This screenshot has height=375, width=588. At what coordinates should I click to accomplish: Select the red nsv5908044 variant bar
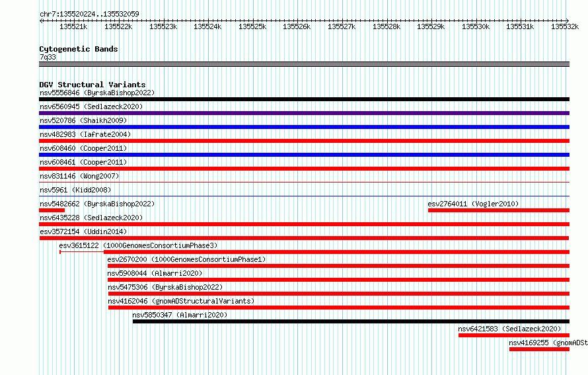[339, 280]
